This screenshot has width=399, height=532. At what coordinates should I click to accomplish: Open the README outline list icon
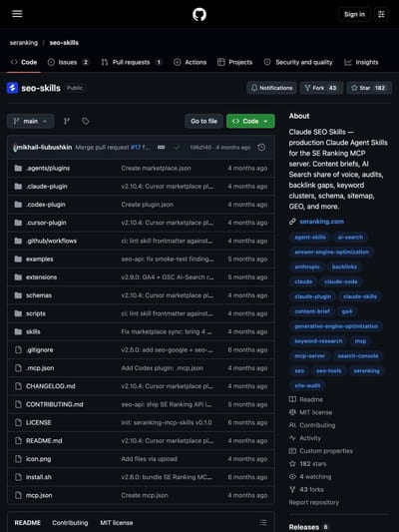(263, 522)
